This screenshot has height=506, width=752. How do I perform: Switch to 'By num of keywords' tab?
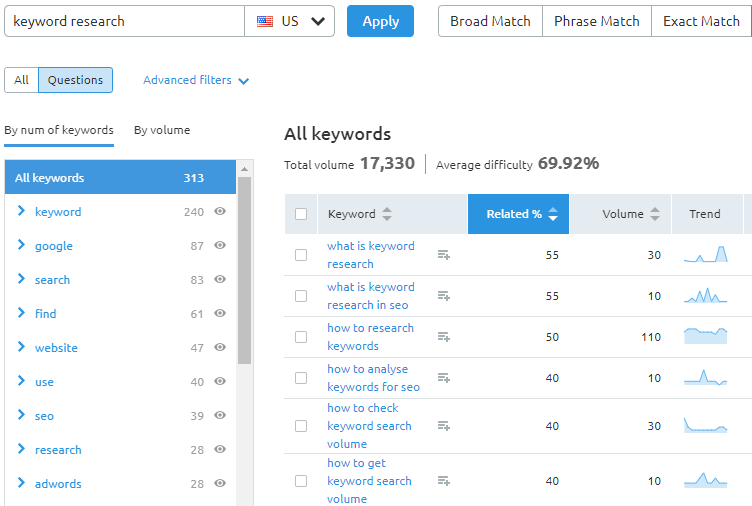(x=59, y=130)
